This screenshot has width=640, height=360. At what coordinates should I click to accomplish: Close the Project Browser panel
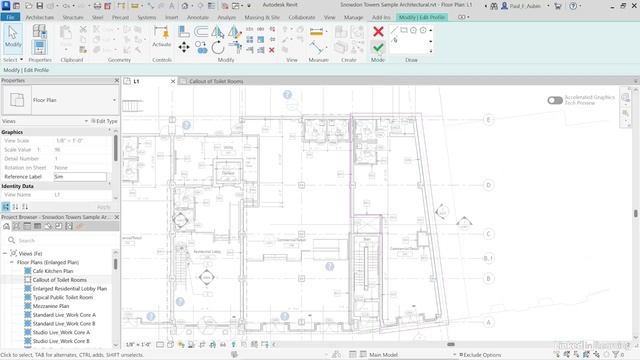(x=116, y=217)
